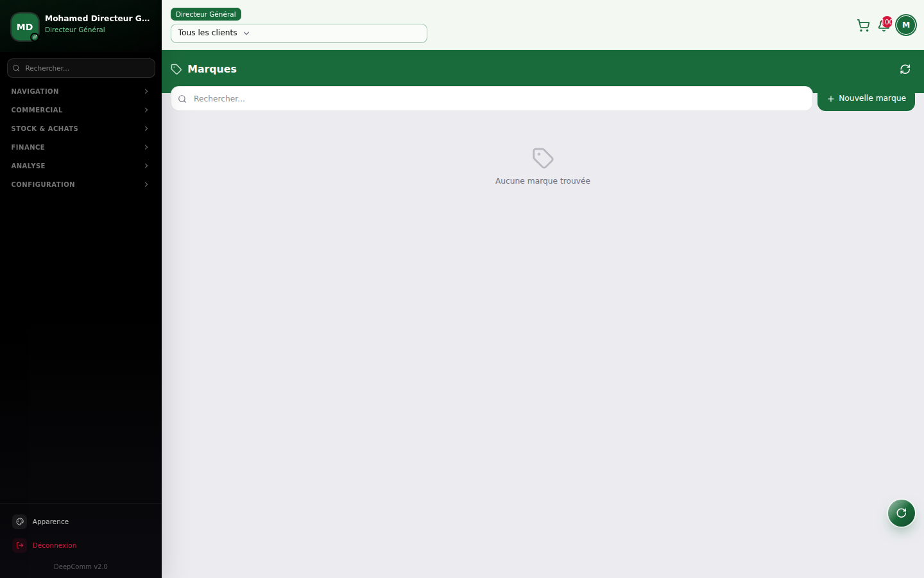Click the Nouvelle marque button
Image resolution: width=924 pixels, height=578 pixels.
(866, 98)
